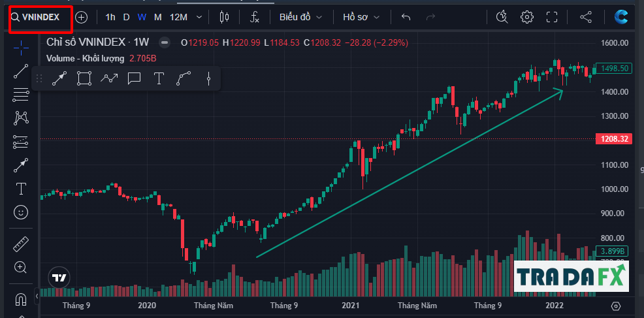Click the 2.705B volume value
644x318 pixels.
click(x=143, y=58)
